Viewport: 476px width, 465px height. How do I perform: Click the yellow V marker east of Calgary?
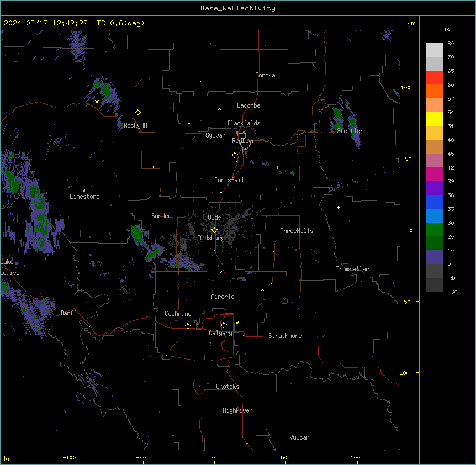pyautogui.click(x=237, y=323)
